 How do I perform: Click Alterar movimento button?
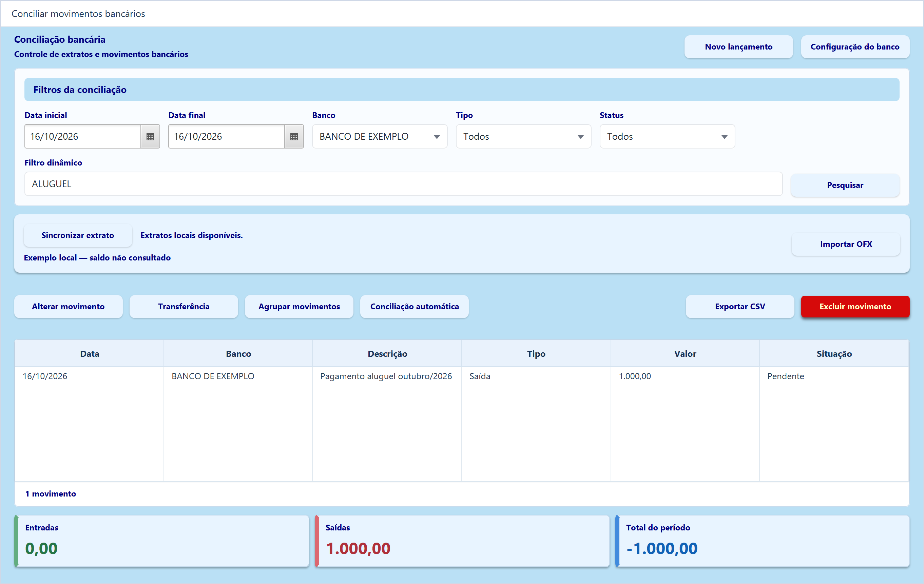[x=68, y=307]
